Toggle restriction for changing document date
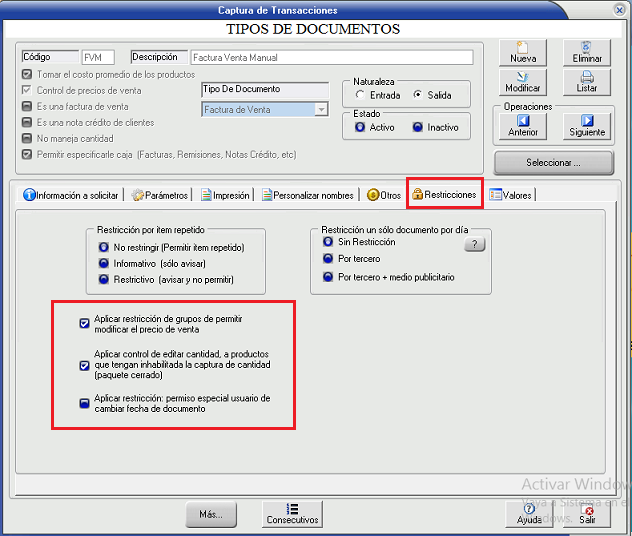This screenshot has width=632, height=536. point(85,403)
